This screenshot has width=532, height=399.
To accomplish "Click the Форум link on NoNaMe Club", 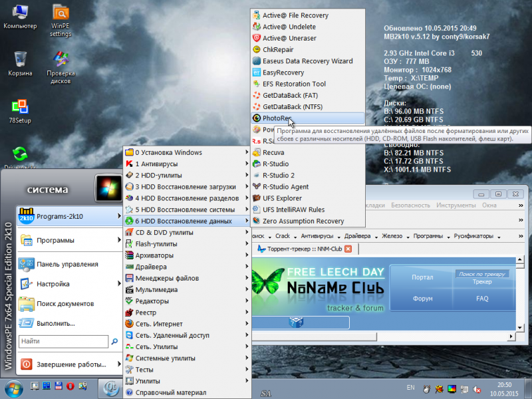I will click(x=422, y=299).
